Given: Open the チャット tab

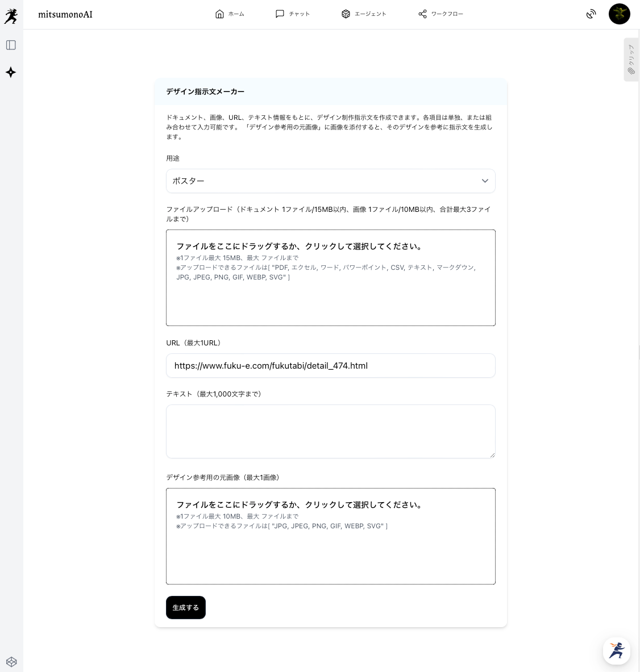Looking at the screenshot, I should click(292, 14).
